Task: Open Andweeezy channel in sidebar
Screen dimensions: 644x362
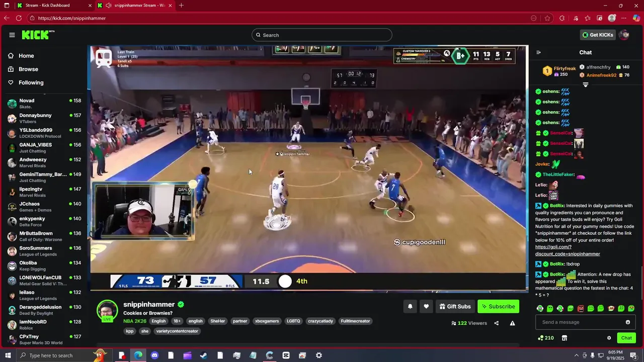Action: tap(44, 162)
